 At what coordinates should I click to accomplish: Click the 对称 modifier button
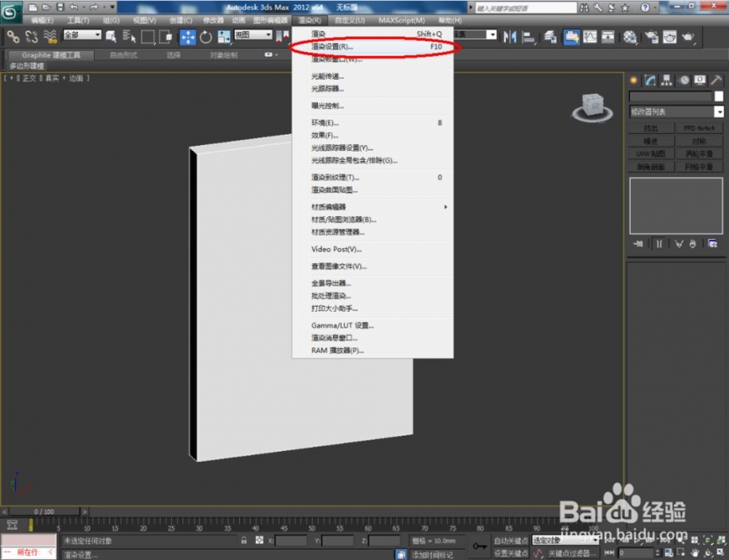698,141
